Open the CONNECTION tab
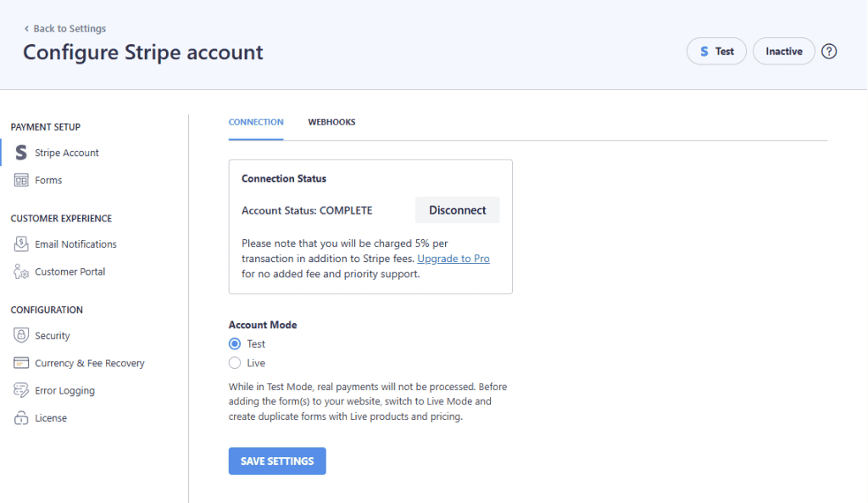This screenshot has width=868, height=503. [256, 121]
